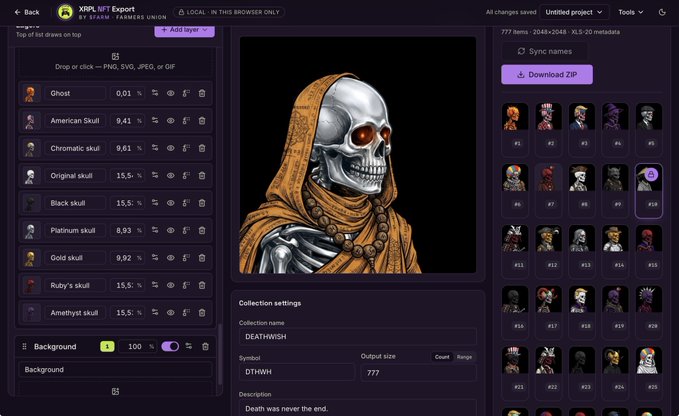The image size is (679, 416).
Task: Open the Tools menu
Action: [630, 12]
